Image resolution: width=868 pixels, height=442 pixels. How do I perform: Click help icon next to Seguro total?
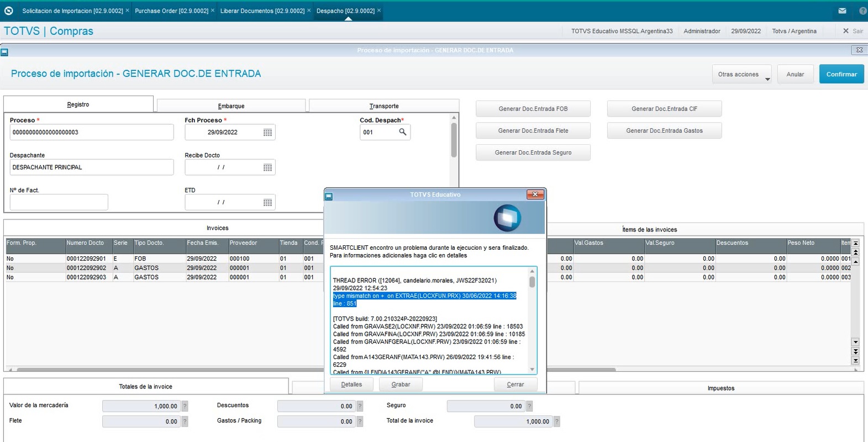529,406
